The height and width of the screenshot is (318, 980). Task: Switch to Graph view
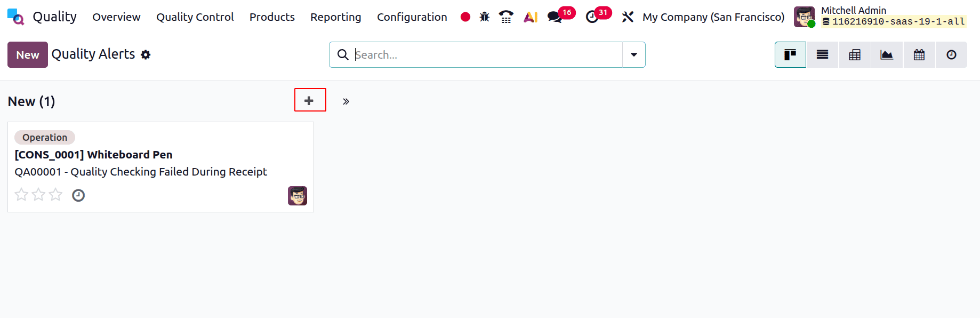click(887, 54)
